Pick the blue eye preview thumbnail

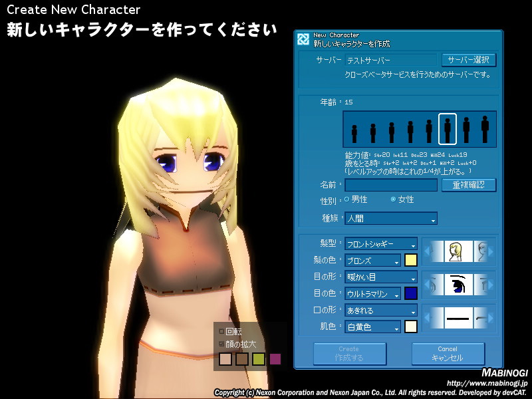(458, 285)
